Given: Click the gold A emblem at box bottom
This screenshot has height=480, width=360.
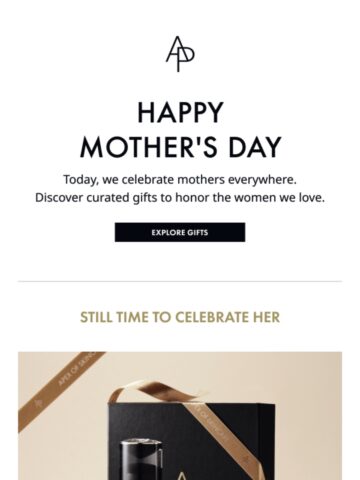Looking at the screenshot, I should [x=181, y=476].
